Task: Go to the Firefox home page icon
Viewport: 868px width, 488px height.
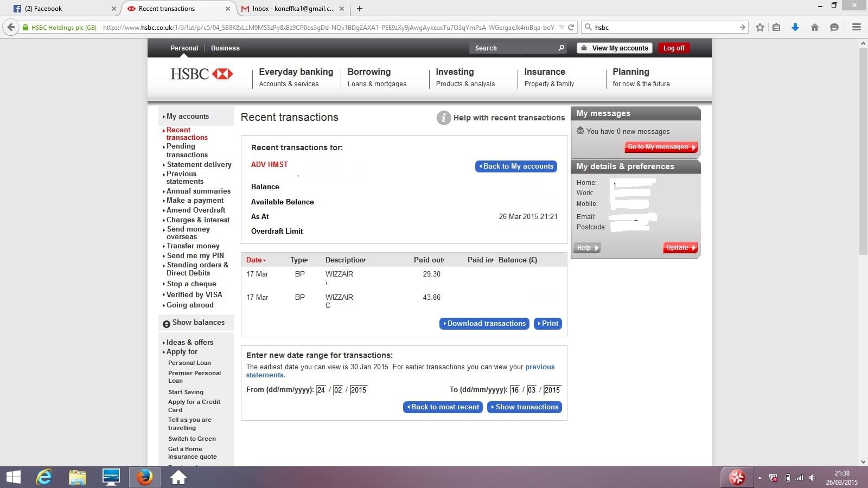Action: point(815,27)
